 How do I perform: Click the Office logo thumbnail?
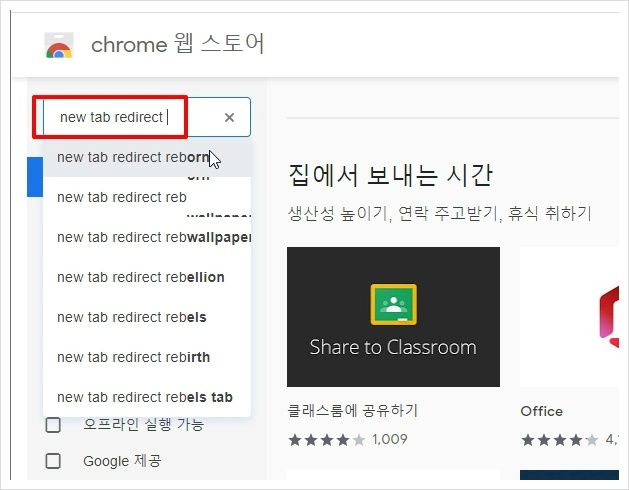point(570,317)
